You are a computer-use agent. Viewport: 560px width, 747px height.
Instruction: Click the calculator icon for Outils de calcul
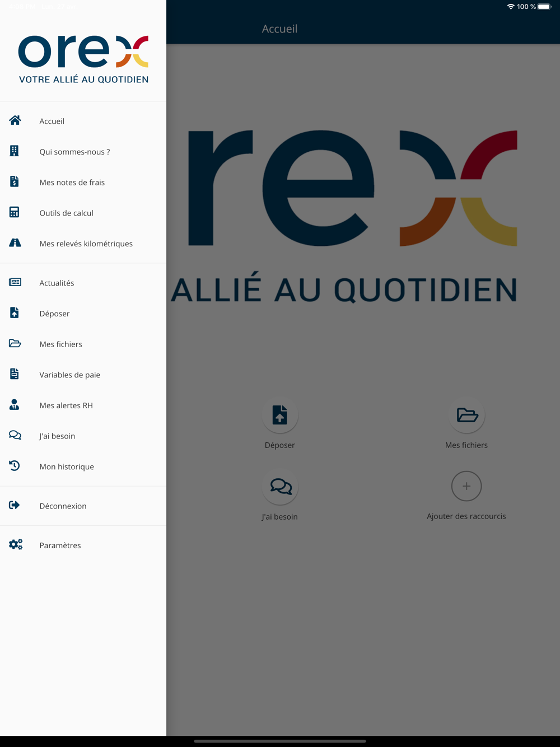coord(15,212)
